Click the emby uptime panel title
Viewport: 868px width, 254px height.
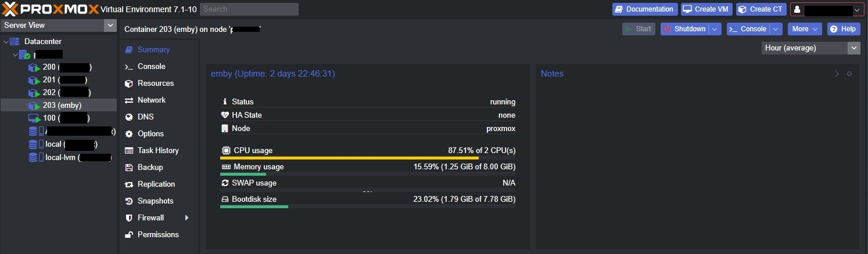click(272, 74)
